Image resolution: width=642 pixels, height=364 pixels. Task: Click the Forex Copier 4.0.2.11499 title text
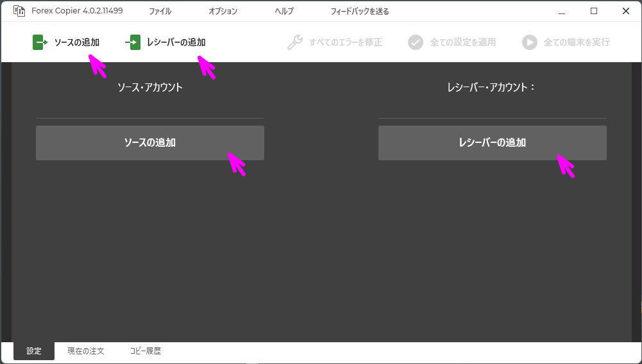(77, 11)
